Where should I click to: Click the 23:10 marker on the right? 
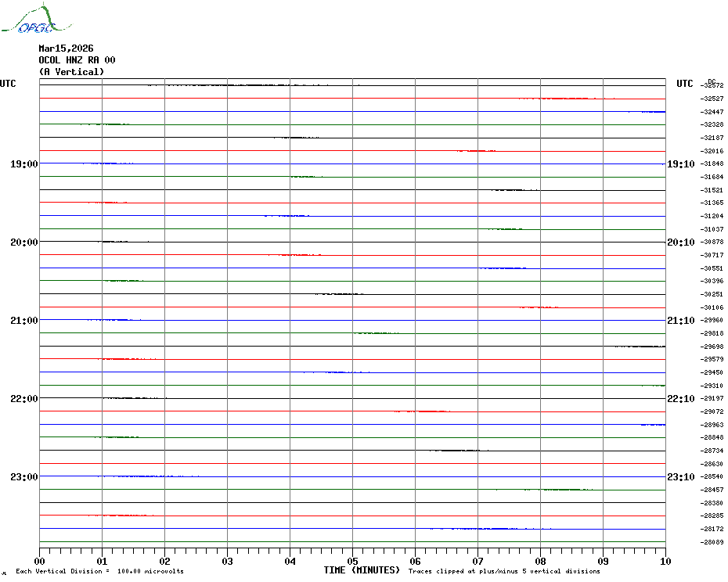[680, 477]
